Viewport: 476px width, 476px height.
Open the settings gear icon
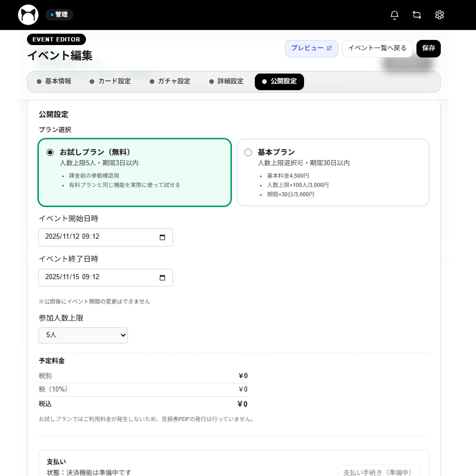440,15
